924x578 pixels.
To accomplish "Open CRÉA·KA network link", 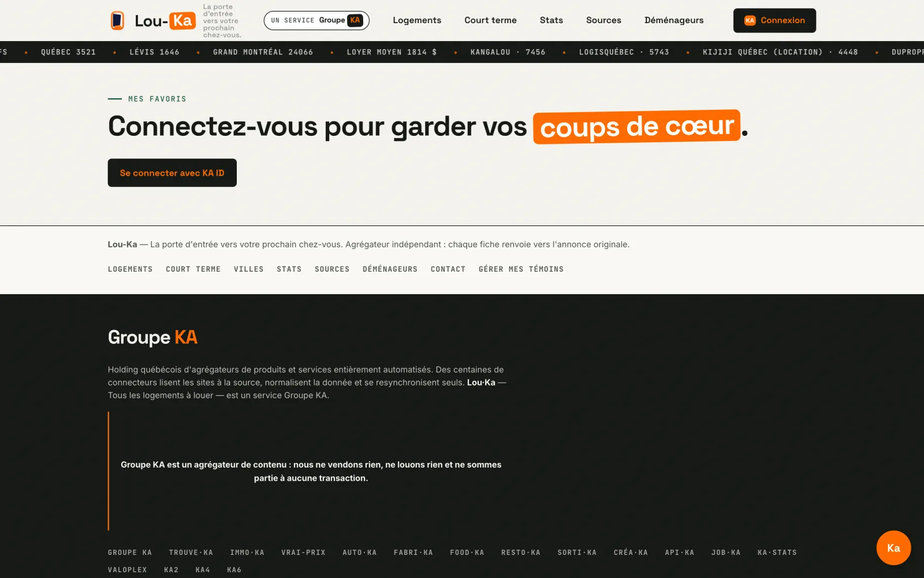I will tap(631, 553).
